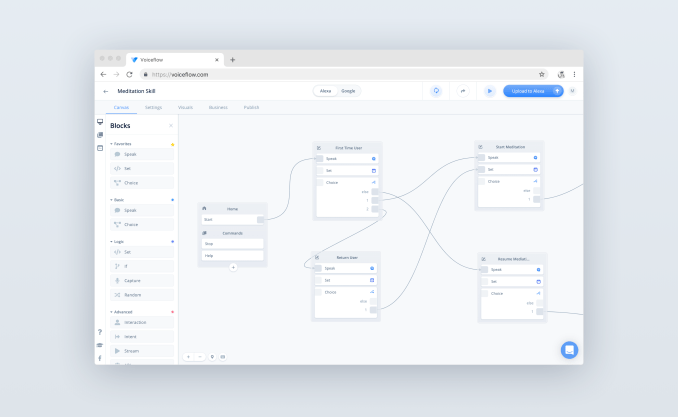This screenshot has height=417, width=678.
Task: Open the user avatar menu
Action: pos(572,91)
